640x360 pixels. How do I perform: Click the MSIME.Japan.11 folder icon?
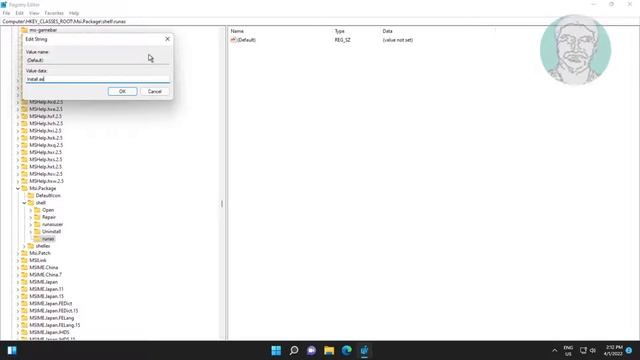pyautogui.click(x=24, y=289)
